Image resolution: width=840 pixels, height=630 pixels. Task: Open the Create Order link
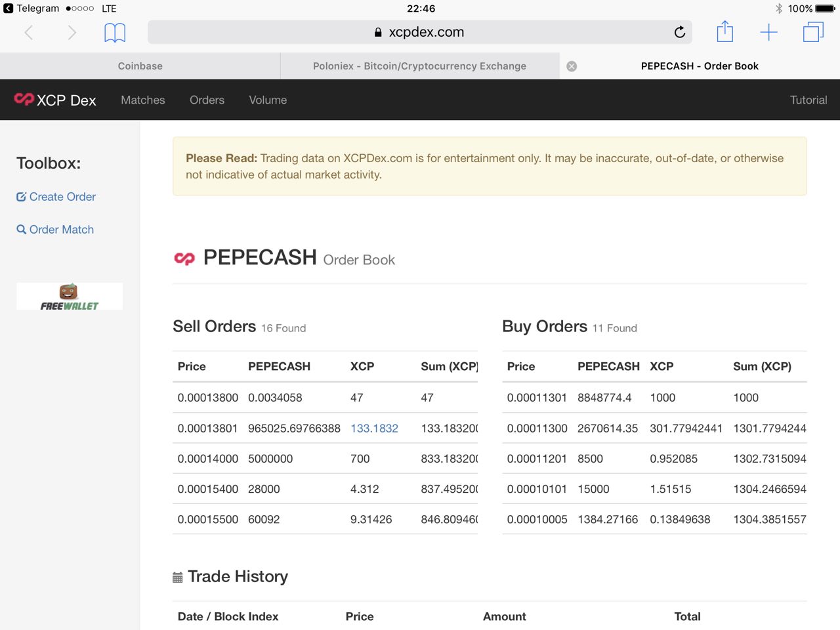pos(62,197)
